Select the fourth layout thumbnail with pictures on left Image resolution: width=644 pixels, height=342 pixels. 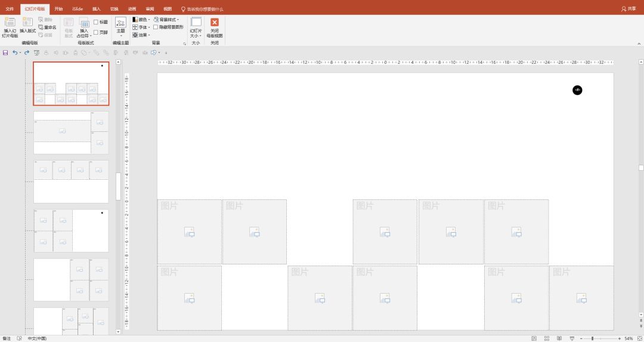[71, 230]
